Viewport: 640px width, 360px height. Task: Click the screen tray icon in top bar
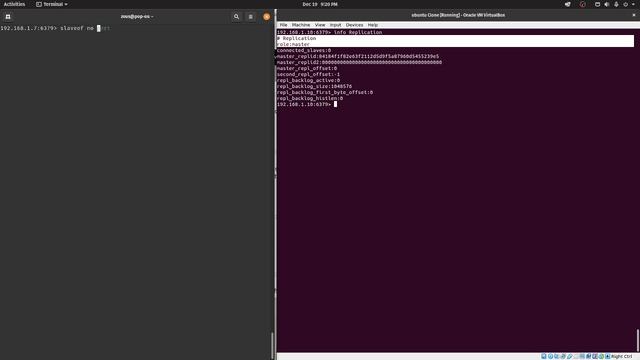point(597,4)
